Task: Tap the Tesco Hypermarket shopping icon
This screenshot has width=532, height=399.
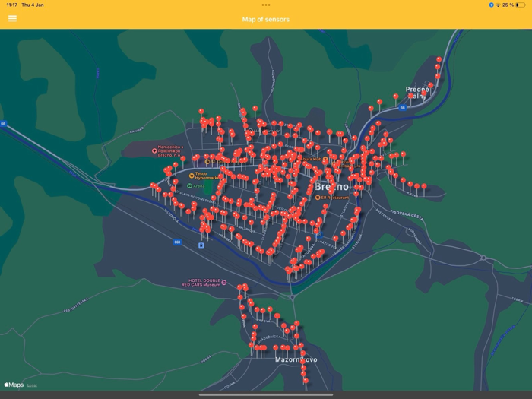Action: pyautogui.click(x=192, y=176)
